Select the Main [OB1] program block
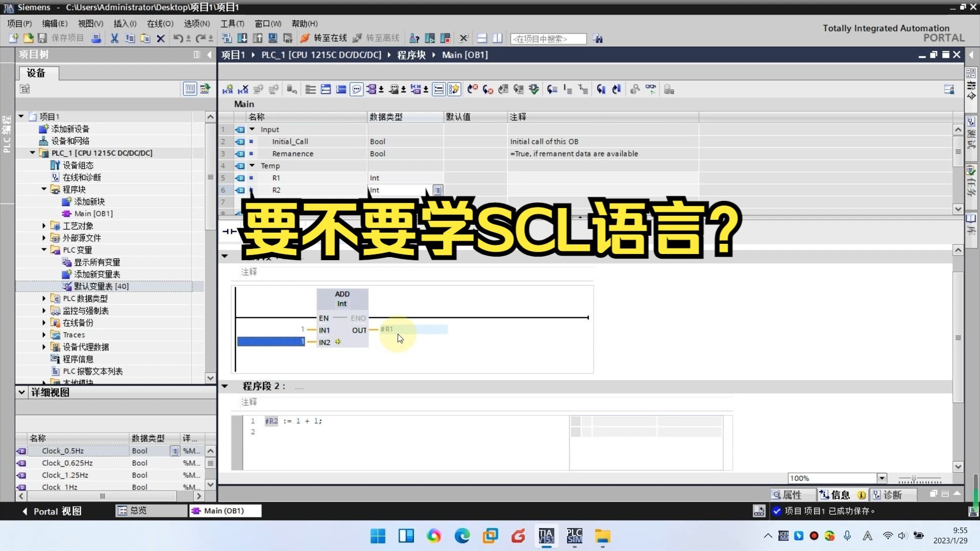The image size is (980, 551). [x=93, y=213]
